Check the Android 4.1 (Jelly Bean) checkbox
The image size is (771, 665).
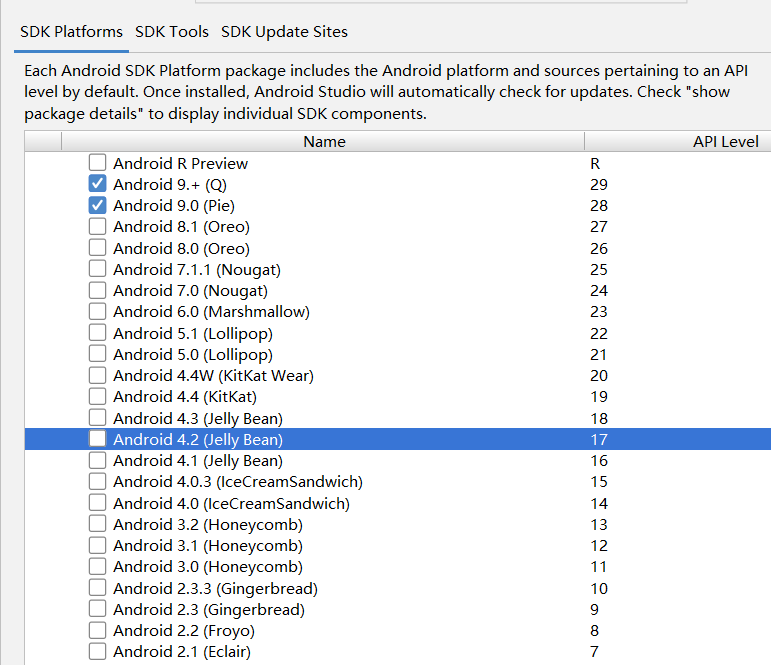point(97,460)
